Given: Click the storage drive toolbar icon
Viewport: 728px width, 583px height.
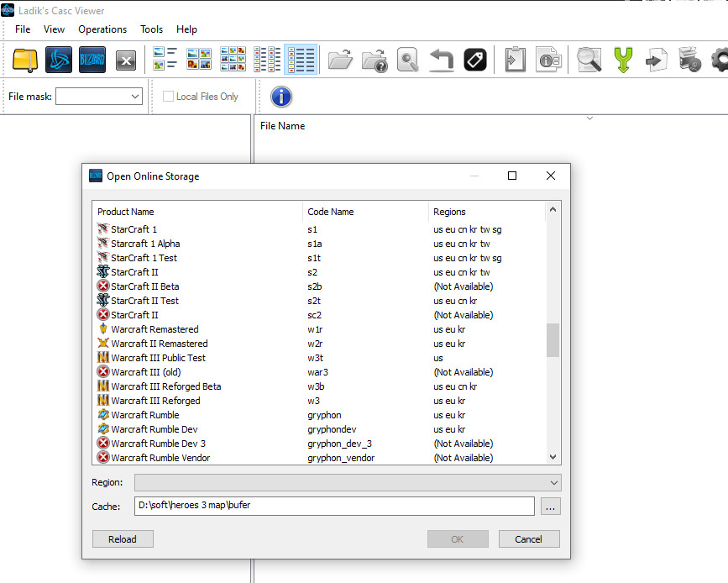Looking at the screenshot, I should pos(689,59).
